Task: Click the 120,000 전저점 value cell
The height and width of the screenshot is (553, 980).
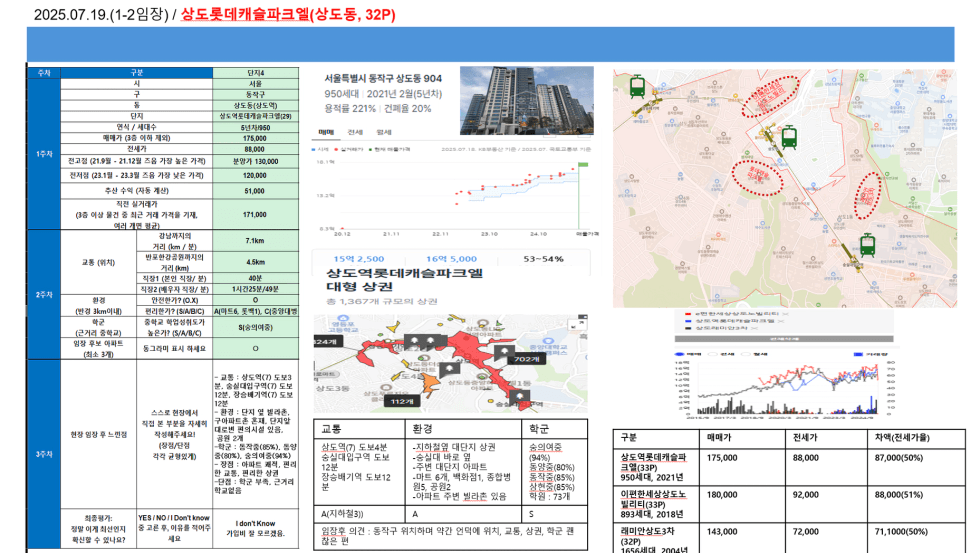Action: [256, 176]
